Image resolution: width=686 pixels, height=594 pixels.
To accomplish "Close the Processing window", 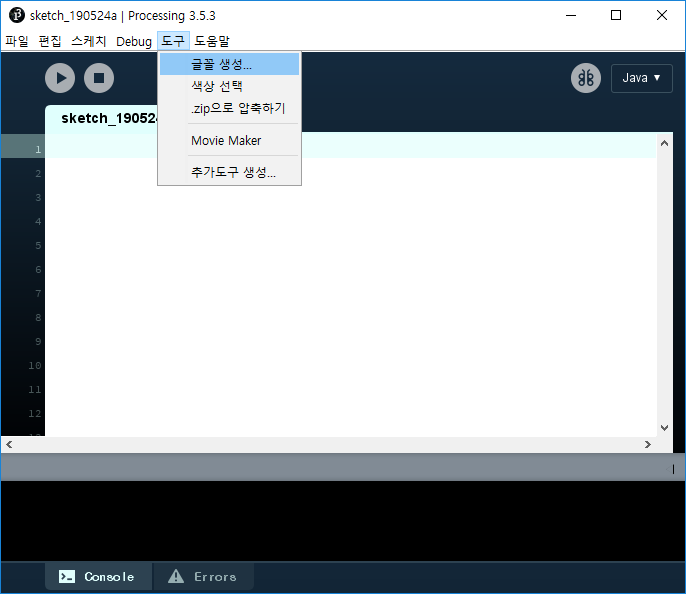I will tap(662, 15).
